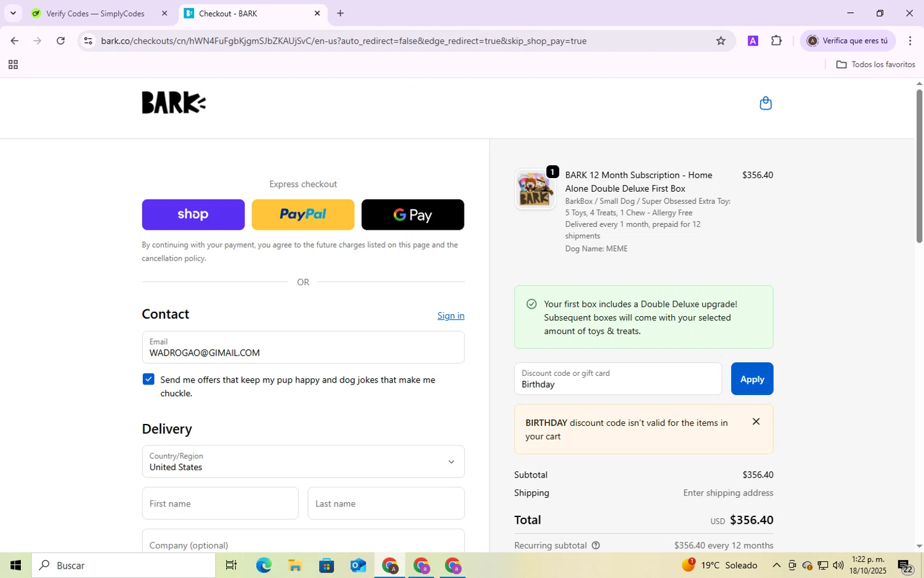Viewport: 924px width, 578px height.
Task: Bookmark this page with the star icon
Action: [721, 41]
